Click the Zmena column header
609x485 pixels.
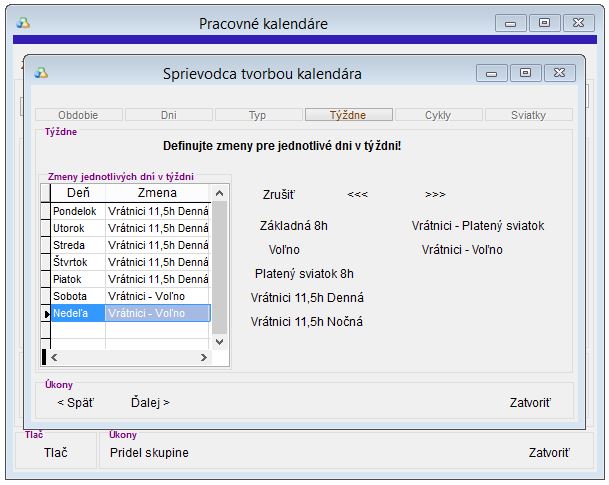point(158,193)
